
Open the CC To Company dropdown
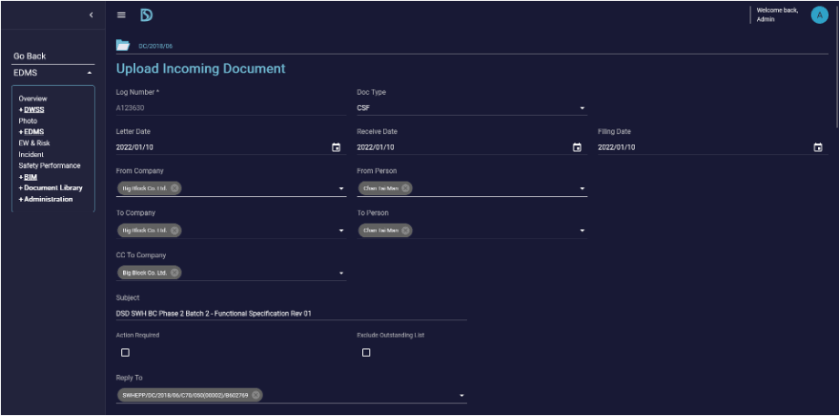pos(341,273)
